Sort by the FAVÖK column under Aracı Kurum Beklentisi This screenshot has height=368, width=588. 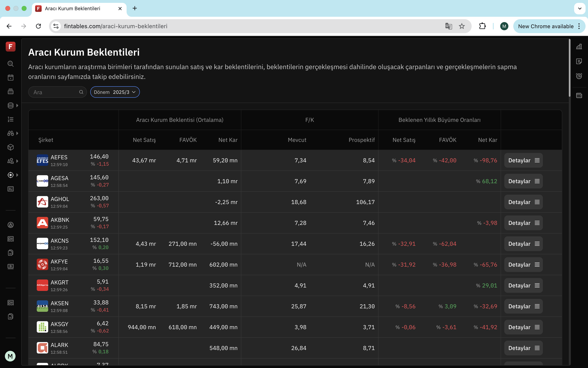point(188,140)
